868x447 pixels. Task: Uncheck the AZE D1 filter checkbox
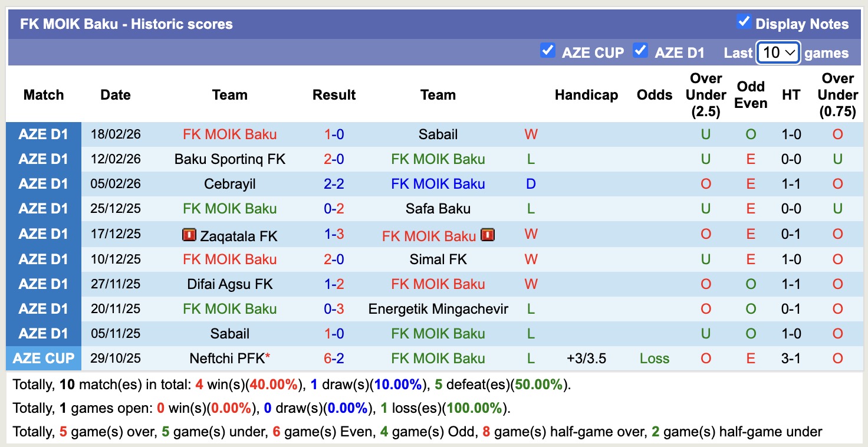pyautogui.click(x=640, y=51)
